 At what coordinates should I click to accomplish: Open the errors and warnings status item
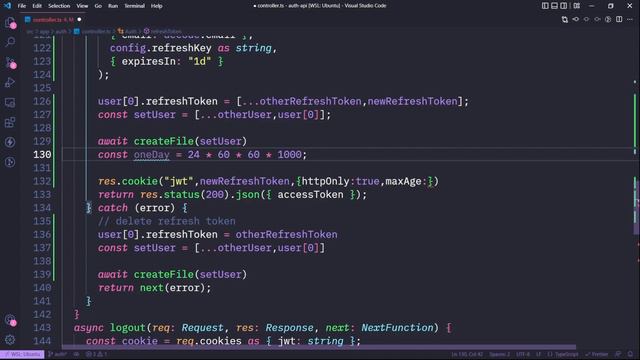pyautogui.click(x=96, y=354)
